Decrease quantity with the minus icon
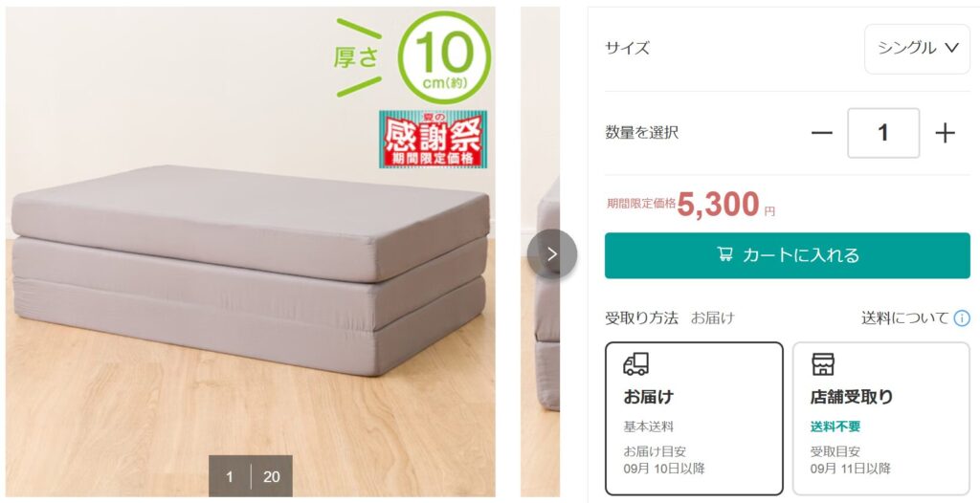 (821, 133)
